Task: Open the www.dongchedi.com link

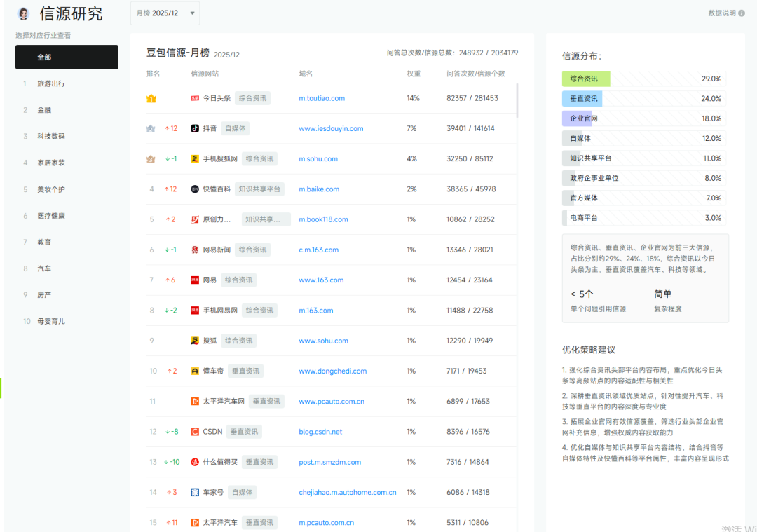Action: pos(333,371)
